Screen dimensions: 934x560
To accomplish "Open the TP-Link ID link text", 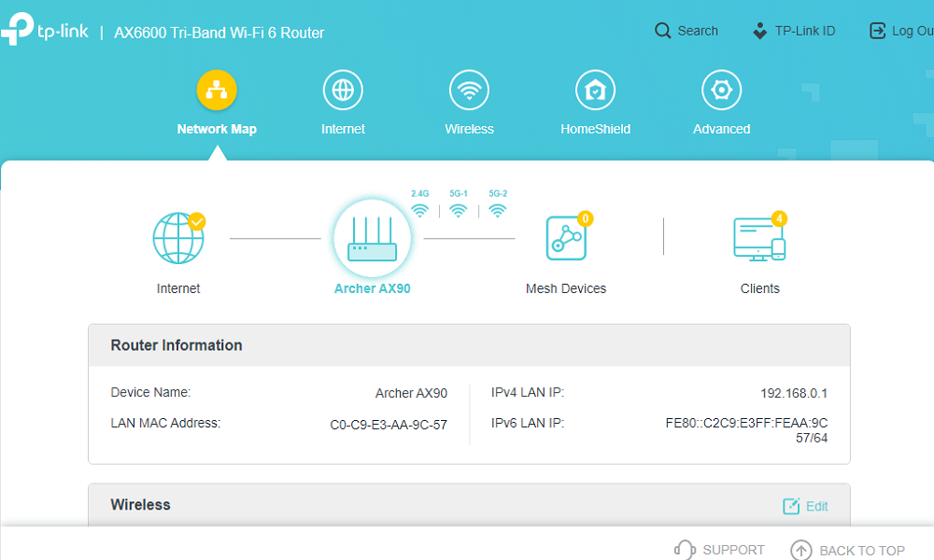I will 805,31.
